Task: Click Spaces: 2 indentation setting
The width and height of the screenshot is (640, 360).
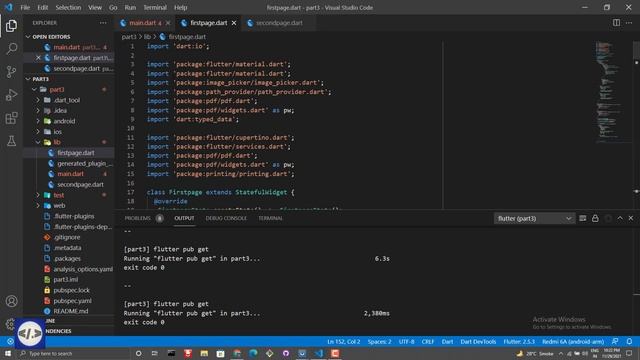Action: (379, 342)
